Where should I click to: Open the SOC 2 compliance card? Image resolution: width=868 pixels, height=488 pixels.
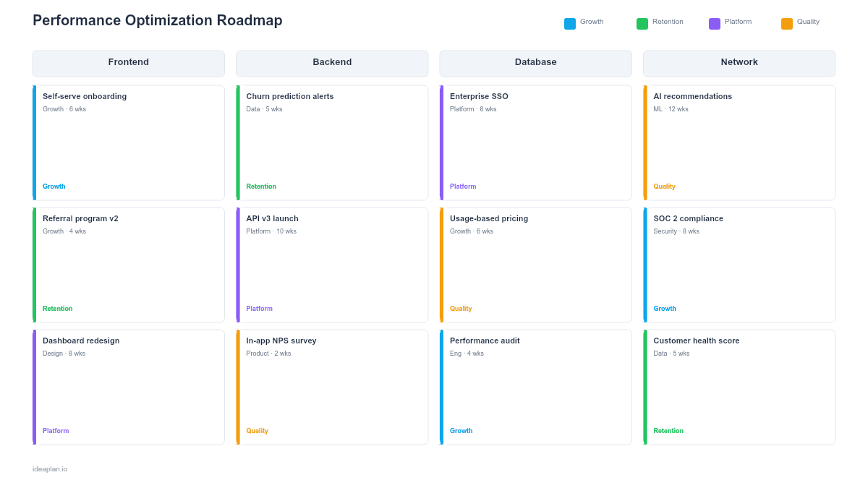pos(739,264)
